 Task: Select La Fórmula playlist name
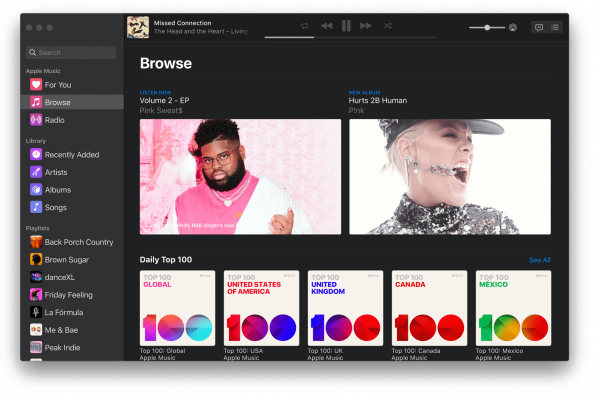[x=64, y=313]
